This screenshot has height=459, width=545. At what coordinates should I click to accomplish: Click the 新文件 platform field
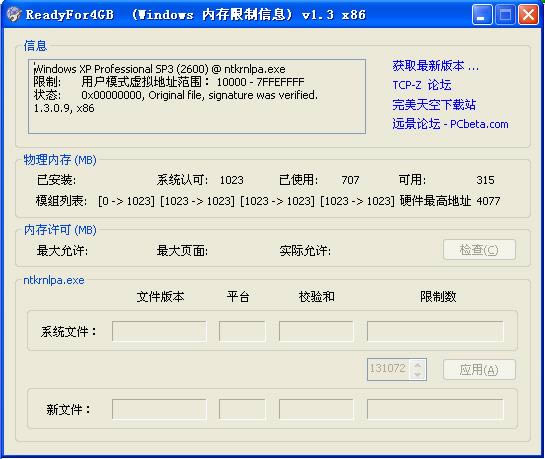[242, 409]
